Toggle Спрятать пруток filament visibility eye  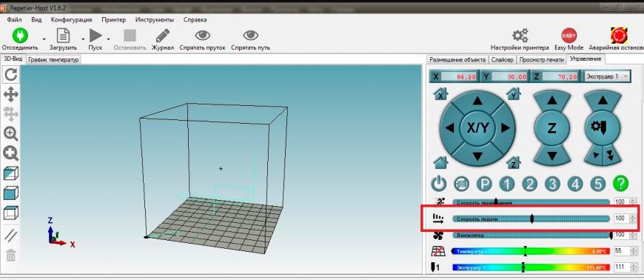[203, 36]
